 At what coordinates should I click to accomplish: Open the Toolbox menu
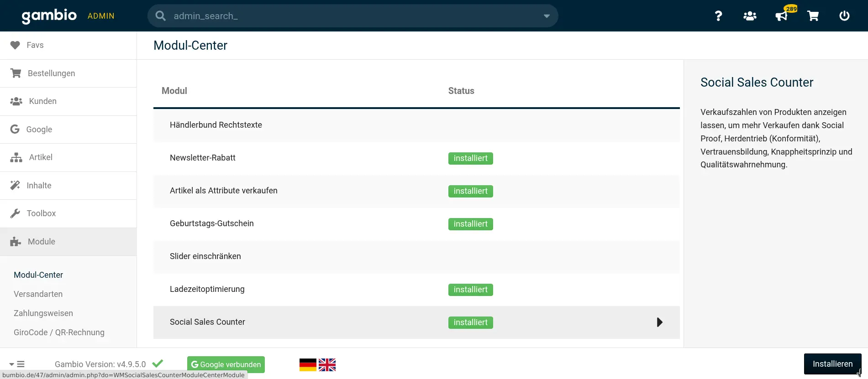coord(68,213)
